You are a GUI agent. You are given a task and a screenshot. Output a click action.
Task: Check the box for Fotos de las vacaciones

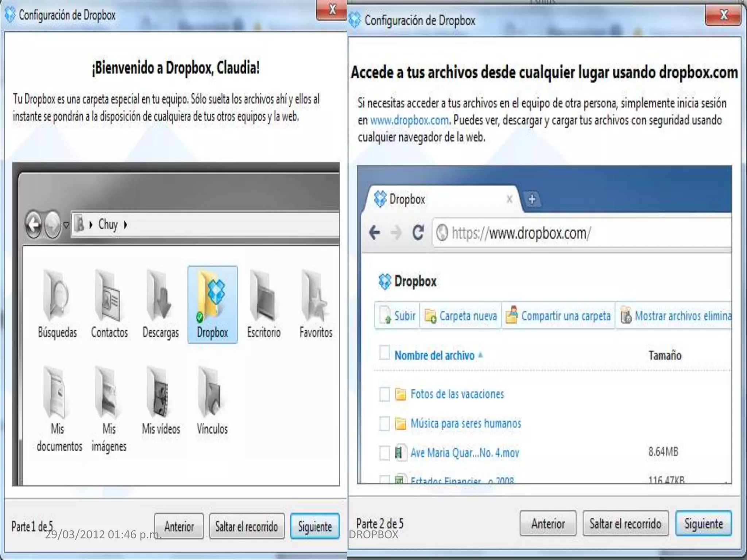click(384, 394)
